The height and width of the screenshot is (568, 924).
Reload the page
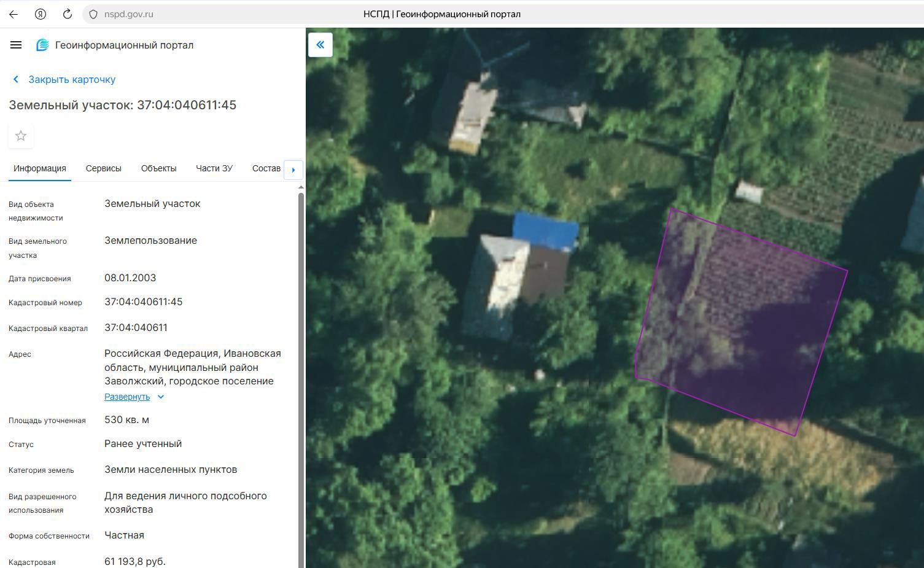68,14
